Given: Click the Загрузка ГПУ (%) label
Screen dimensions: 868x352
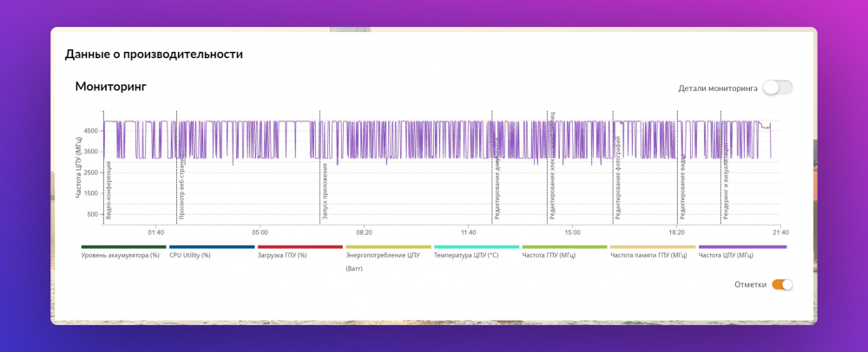Looking at the screenshot, I should (x=282, y=256).
